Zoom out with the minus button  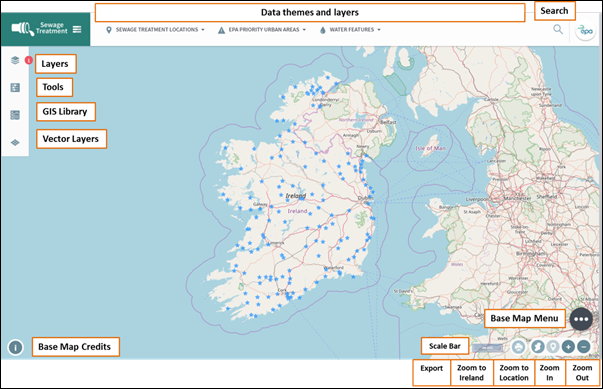click(583, 347)
